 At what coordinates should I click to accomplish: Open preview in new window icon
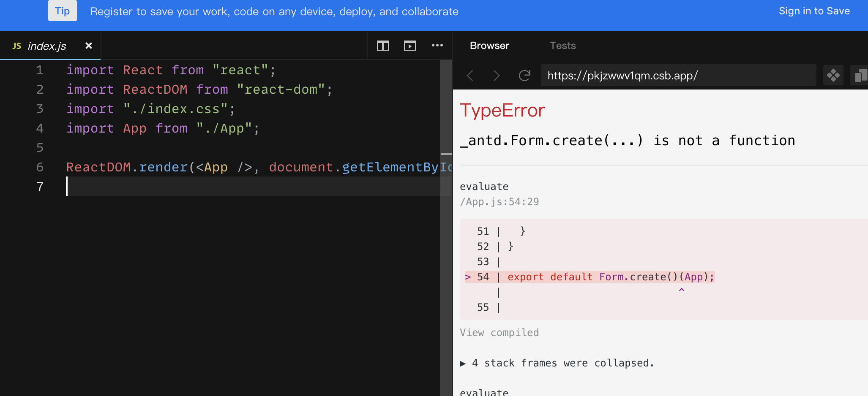coord(860,76)
